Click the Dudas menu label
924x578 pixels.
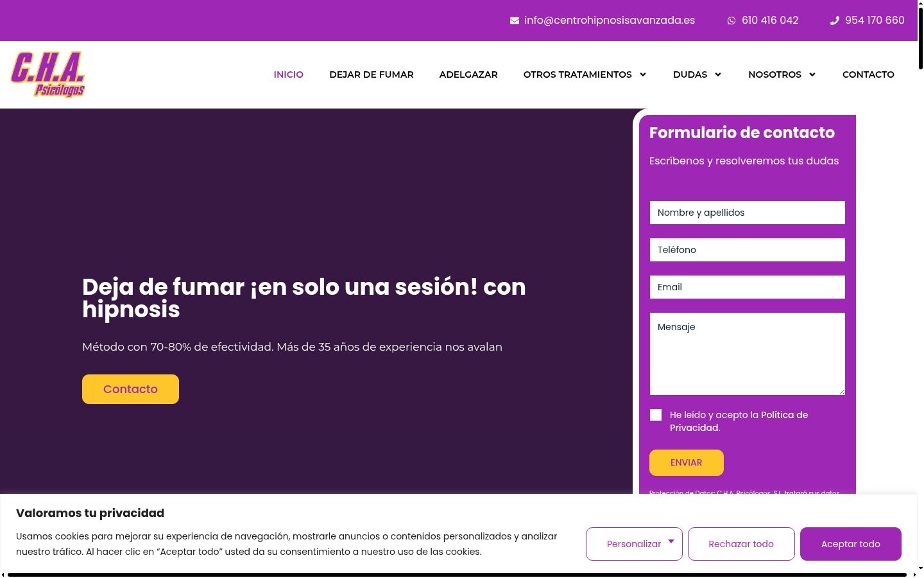coord(690,74)
